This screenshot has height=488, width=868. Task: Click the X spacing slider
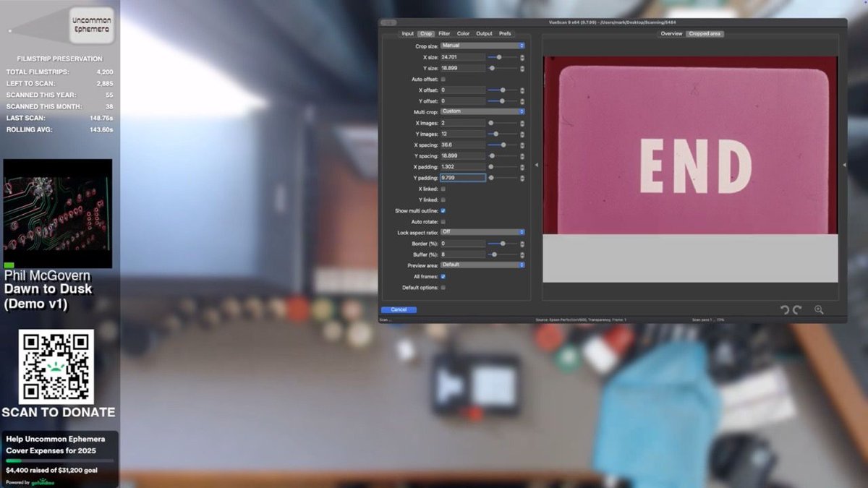pos(502,145)
